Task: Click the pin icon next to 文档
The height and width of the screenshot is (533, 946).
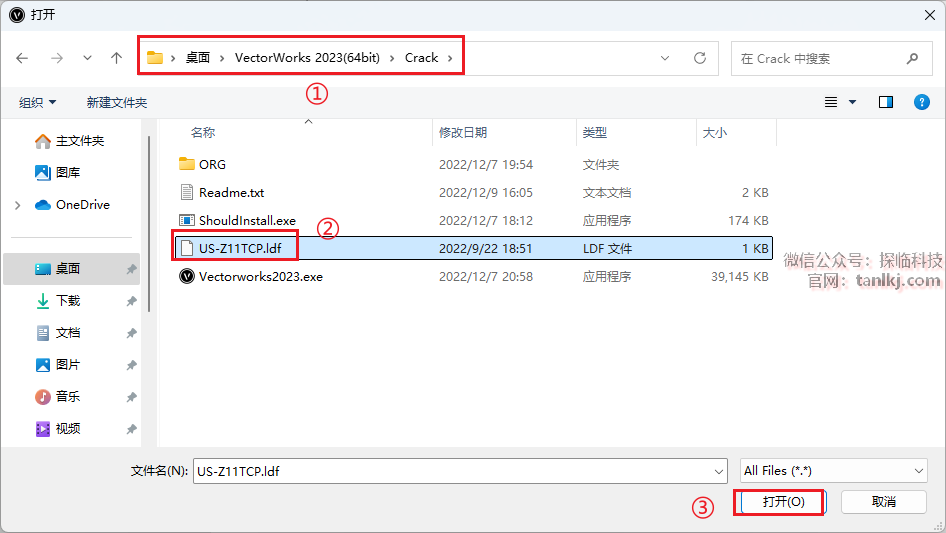Action: 131,333
